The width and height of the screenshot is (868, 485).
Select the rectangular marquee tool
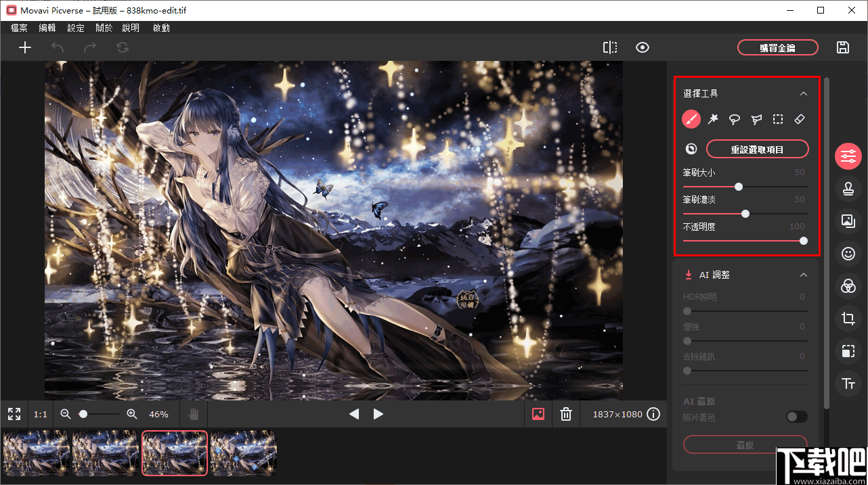click(778, 119)
